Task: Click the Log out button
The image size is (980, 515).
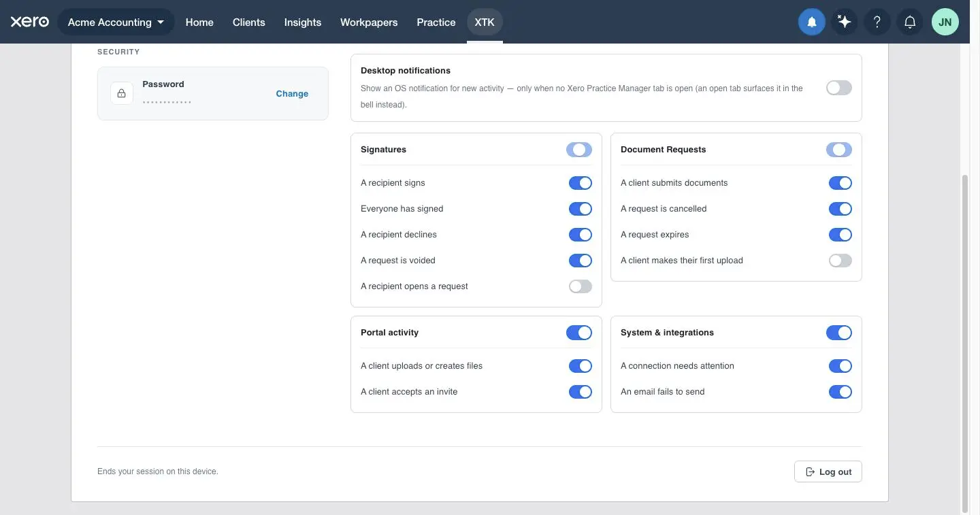Action: tap(828, 471)
